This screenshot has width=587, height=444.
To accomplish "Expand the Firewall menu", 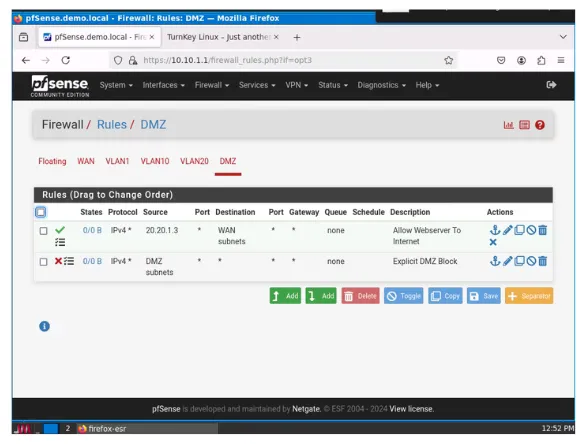I will tap(212, 85).
